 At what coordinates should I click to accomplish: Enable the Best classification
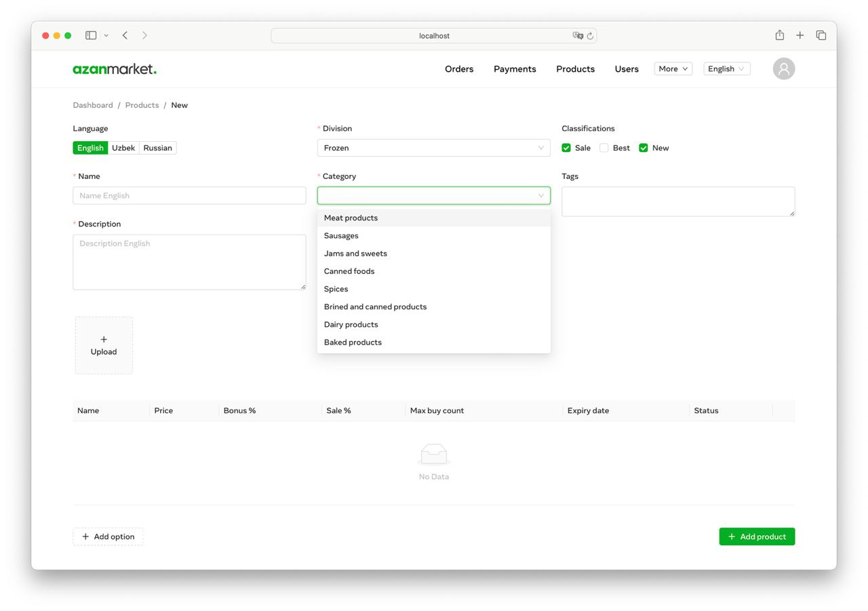point(604,147)
